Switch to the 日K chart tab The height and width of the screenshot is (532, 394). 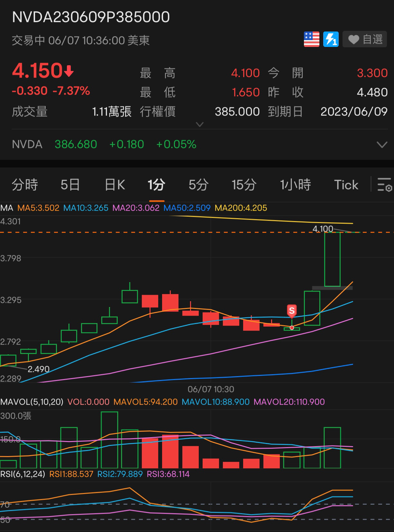click(115, 185)
